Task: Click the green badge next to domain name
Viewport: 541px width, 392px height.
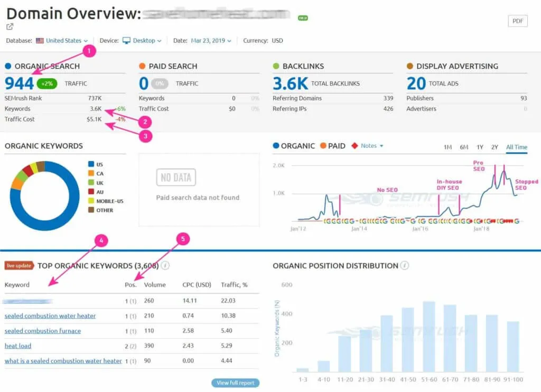Action: (303, 18)
